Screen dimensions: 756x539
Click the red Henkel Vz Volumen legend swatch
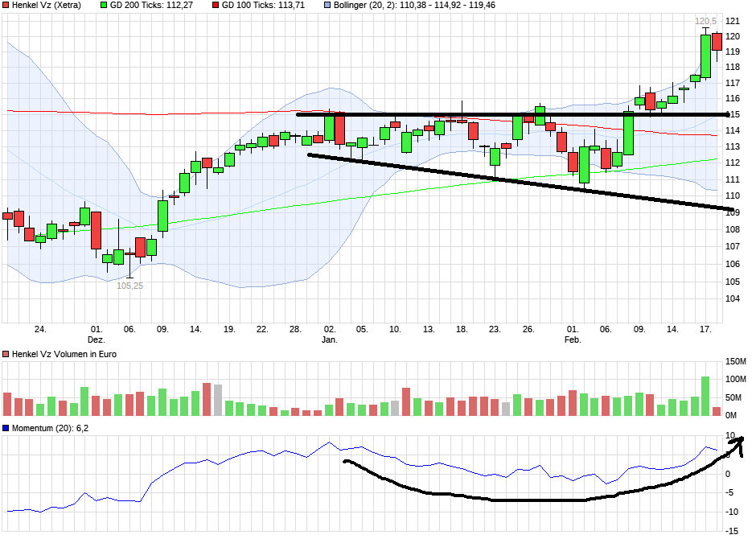[x=6, y=354]
